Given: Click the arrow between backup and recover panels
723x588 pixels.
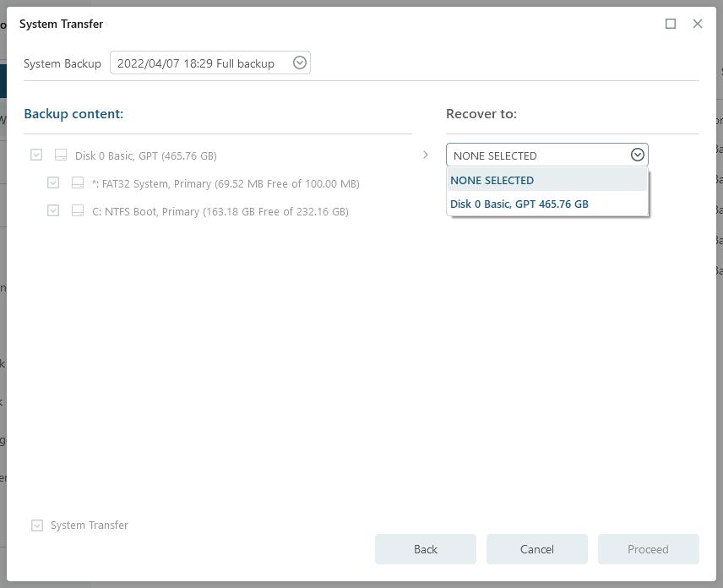Looking at the screenshot, I should click(x=425, y=155).
